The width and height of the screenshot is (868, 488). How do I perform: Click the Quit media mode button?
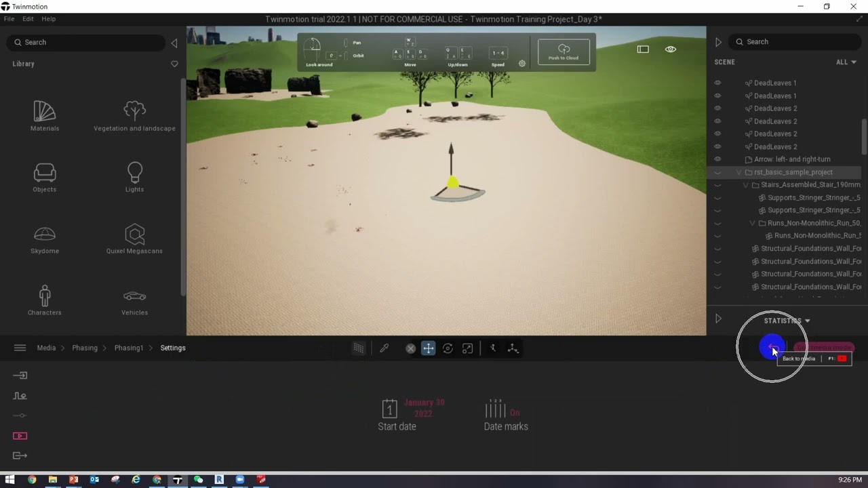[x=823, y=347]
